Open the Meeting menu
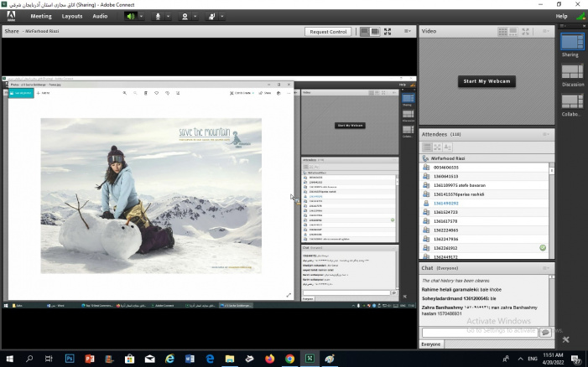Viewport: 588px width, 367px height. coord(40,16)
